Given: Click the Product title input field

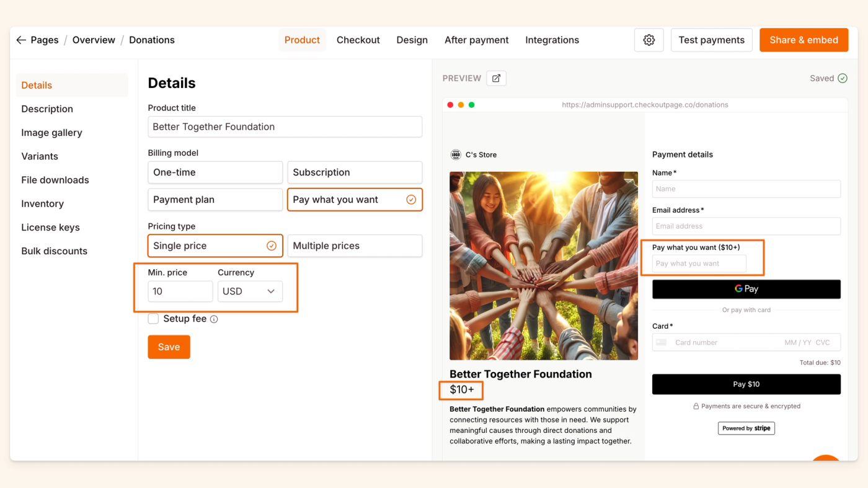Looking at the screenshot, I should pyautogui.click(x=285, y=126).
